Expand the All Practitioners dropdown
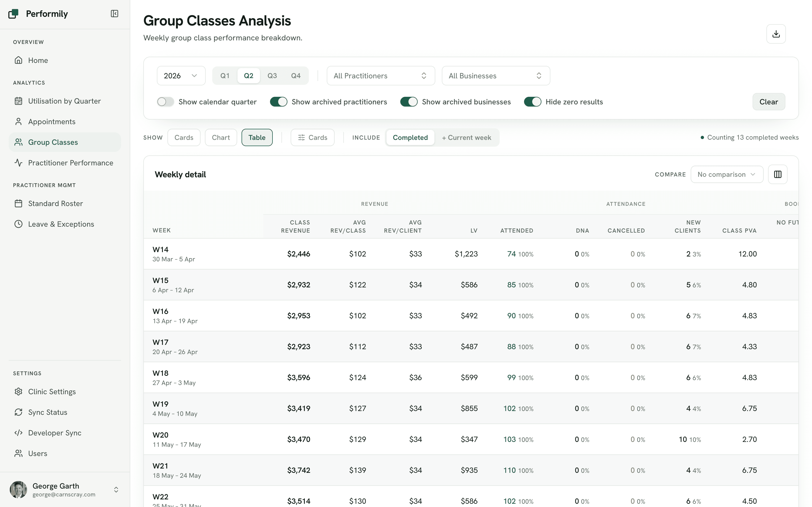The height and width of the screenshot is (507, 812). pos(380,76)
